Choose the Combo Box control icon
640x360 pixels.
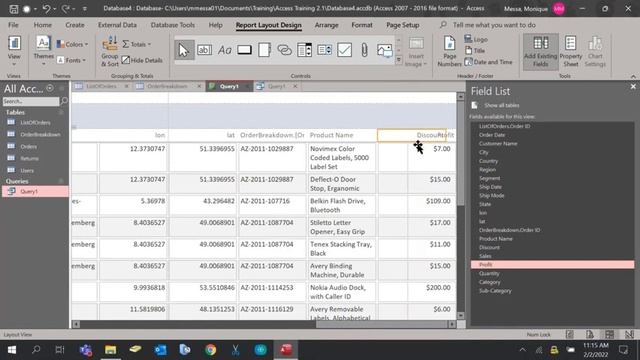[324, 50]
